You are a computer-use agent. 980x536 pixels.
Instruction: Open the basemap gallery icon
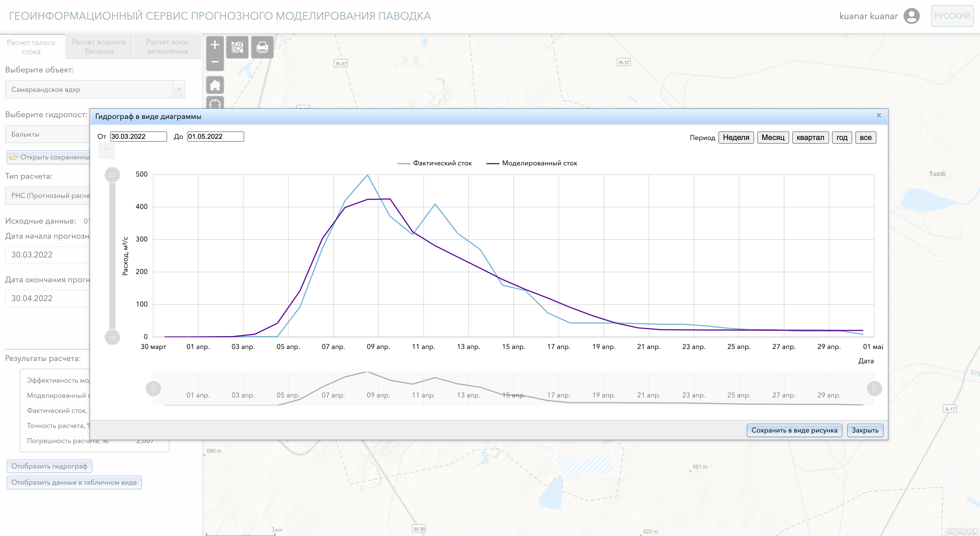click(237, 47)
